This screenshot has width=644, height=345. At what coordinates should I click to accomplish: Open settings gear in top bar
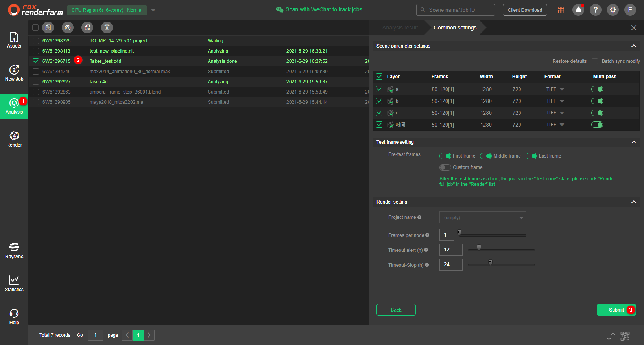(x=613, y=10)
